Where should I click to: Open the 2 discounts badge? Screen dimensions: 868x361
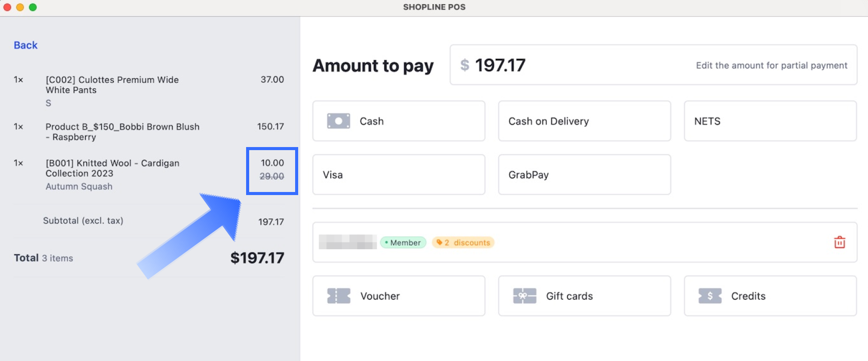coord(464,243)
